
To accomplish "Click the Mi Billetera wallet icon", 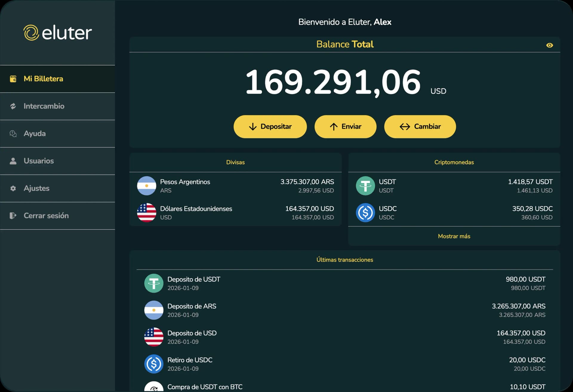I will [13, 79].
